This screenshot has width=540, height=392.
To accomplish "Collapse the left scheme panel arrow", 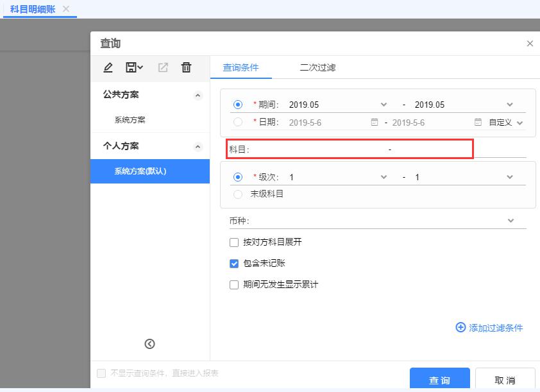I will (x=149, y=344).
